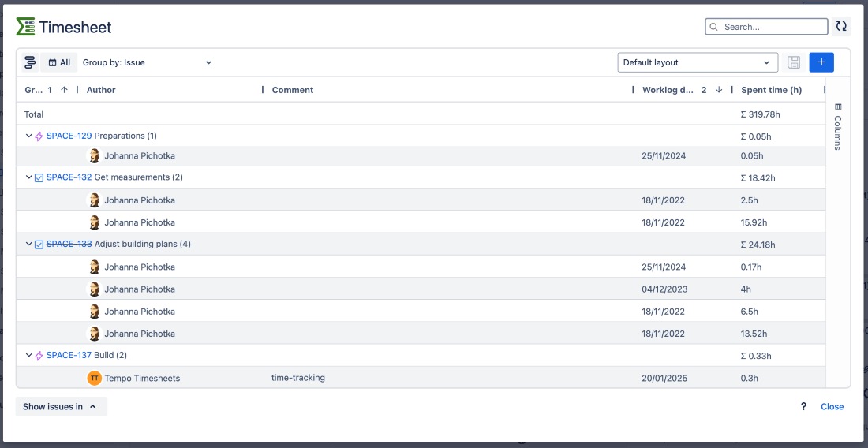
Task: Collapse the SPACE-132 Get measurements group
Action: pyautogui.click(x=28, y=177)
